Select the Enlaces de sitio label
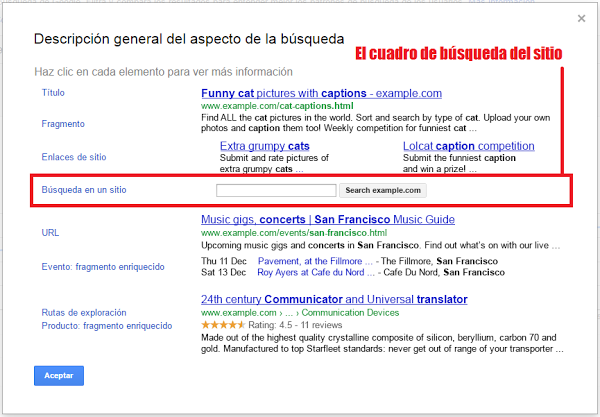Viewport: 600px width, 417px height. tap(73, 156)
